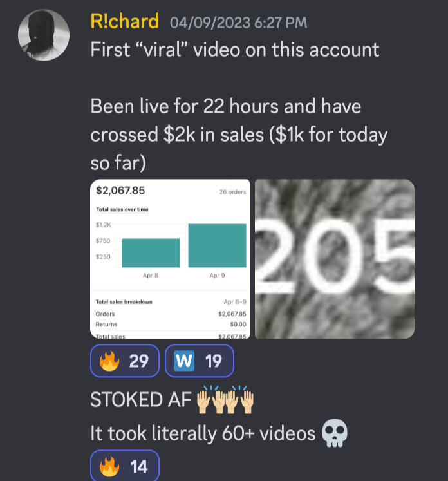Click the Apr 9 bar in chart

coord(217,245)
